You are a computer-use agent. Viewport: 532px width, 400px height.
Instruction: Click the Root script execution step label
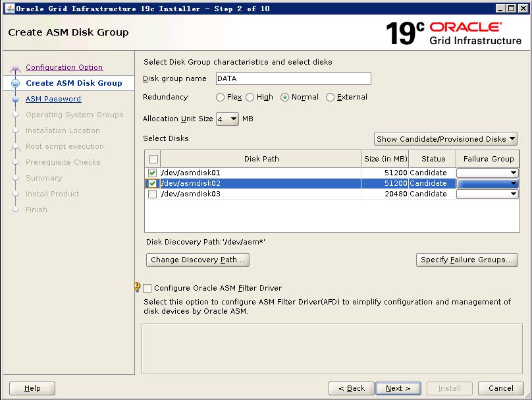pos(65,146)
